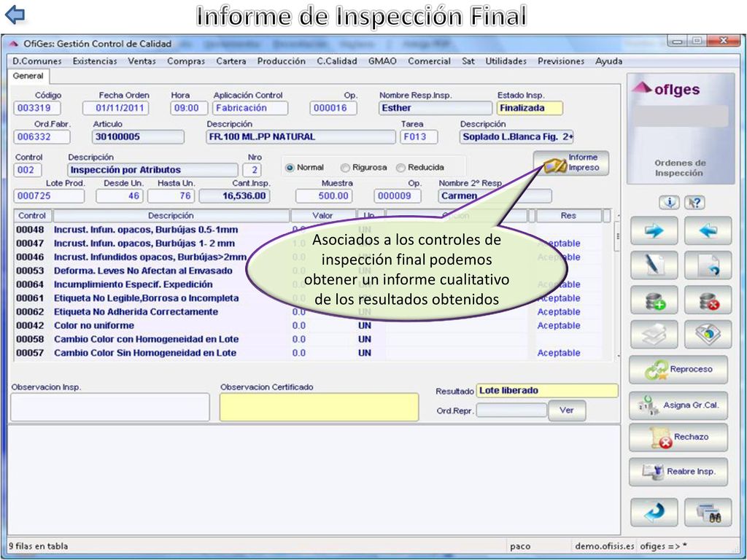This screenshot has width=747, height=560.
Task: Click the blue curved return arrow button
Action: click(x=654, y=513)
